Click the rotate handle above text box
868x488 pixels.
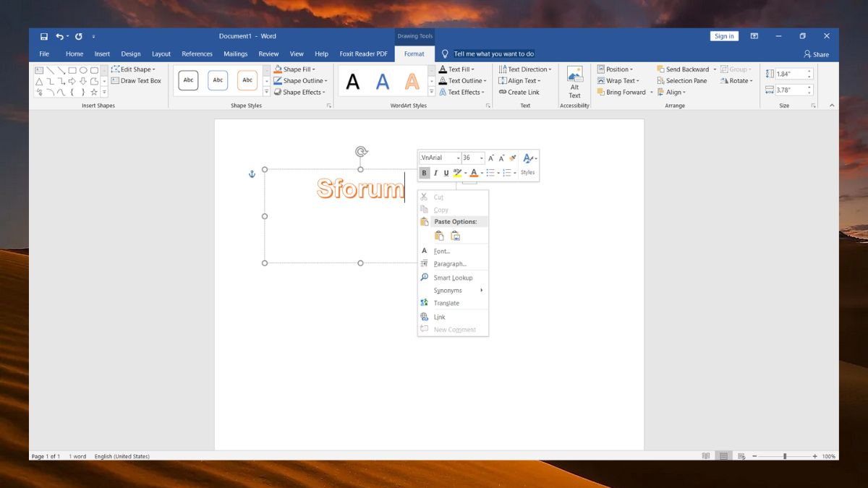tap(361, 151)
